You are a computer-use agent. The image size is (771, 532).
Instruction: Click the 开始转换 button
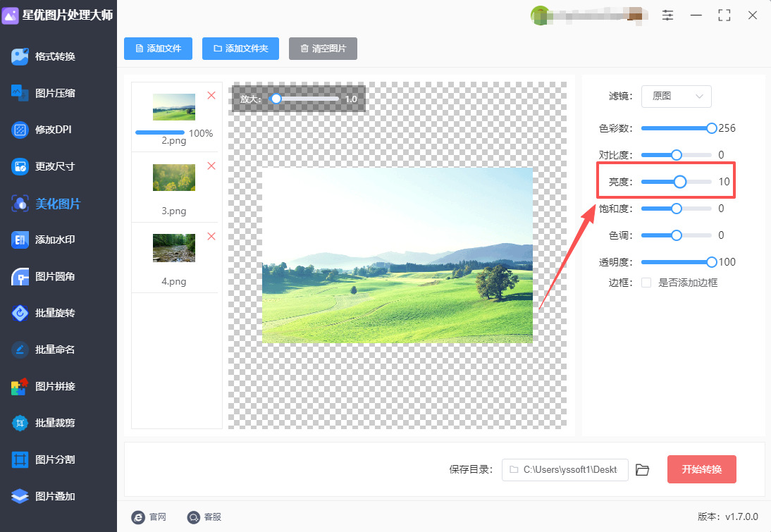tap(702, 469)
